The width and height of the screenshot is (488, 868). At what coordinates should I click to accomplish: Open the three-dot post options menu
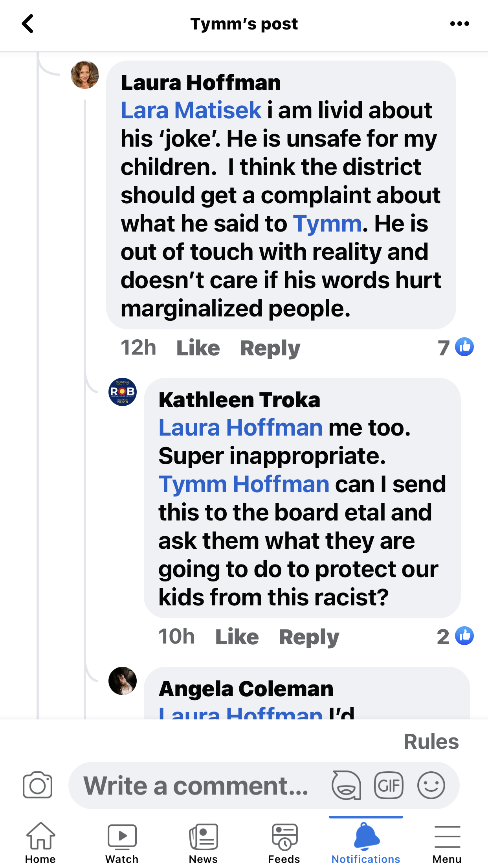pos(459,24)
